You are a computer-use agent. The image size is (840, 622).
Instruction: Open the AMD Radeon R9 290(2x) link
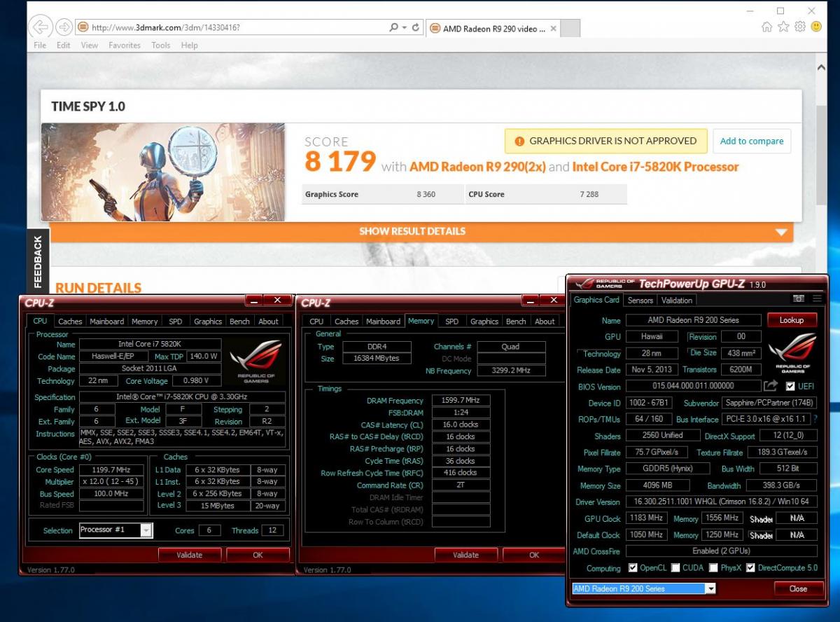(477, 167)
